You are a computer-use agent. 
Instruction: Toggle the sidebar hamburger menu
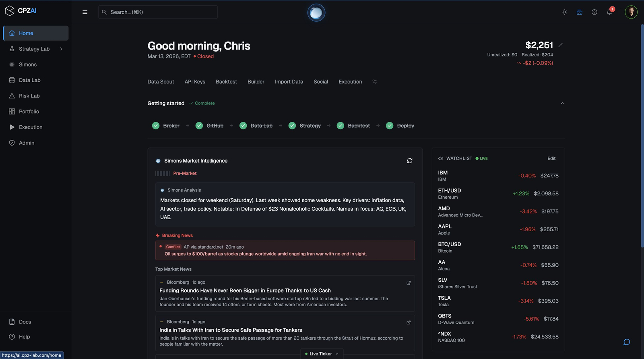[x=85, y=12]
